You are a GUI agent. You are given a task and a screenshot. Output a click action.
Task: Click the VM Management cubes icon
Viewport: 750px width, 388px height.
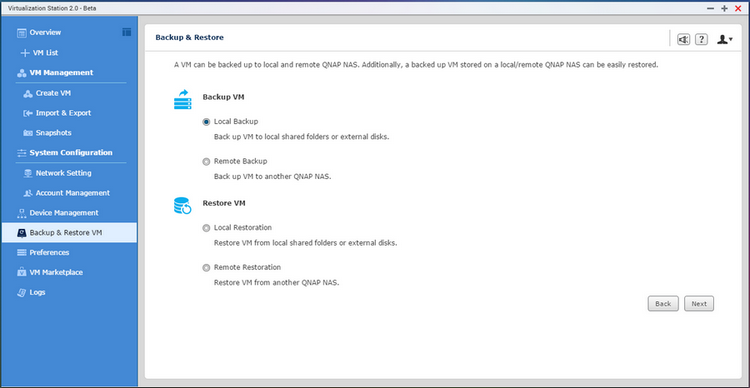[22, 73]
